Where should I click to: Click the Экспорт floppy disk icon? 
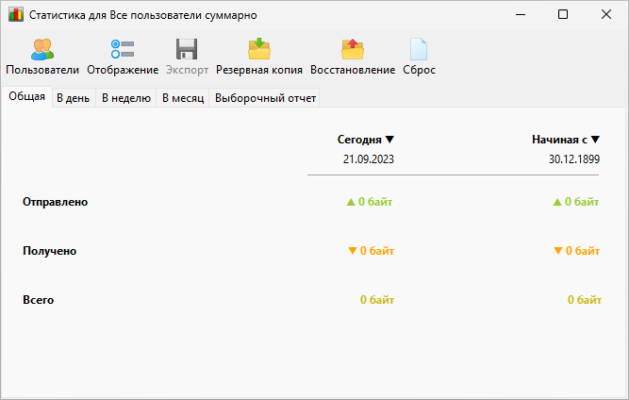(187, 49)
